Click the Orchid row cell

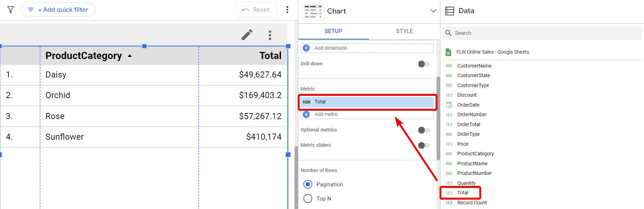point(58,95)
